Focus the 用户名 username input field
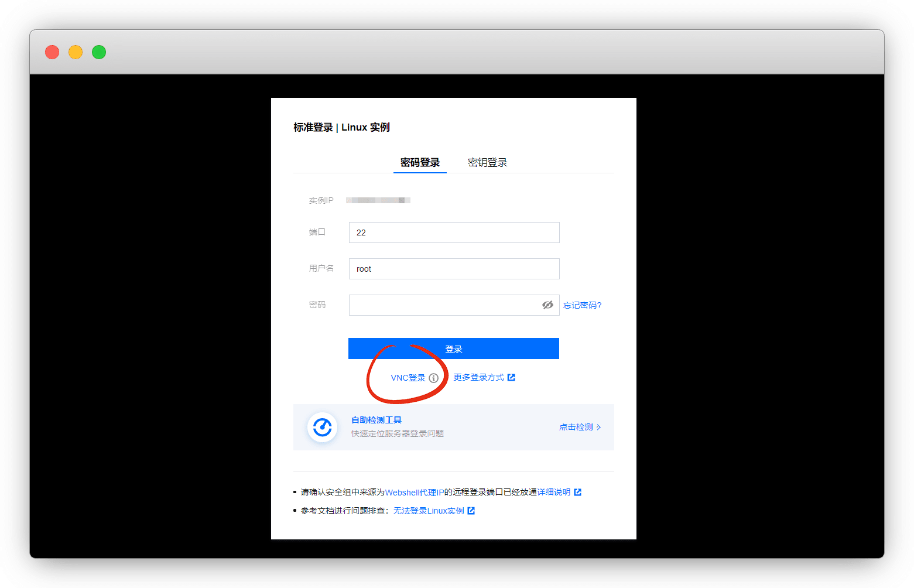Screen dimensions: 914x588 click(x=454, y=269)
